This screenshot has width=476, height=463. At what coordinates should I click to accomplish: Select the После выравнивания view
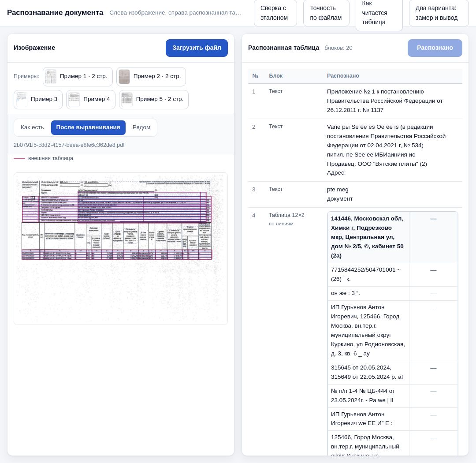(88, 127)
